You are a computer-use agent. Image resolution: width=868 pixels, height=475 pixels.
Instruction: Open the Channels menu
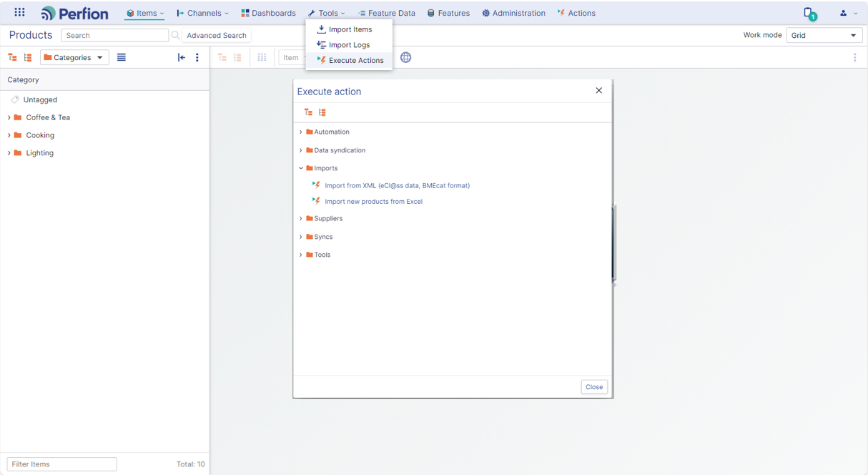click(202, 13)
